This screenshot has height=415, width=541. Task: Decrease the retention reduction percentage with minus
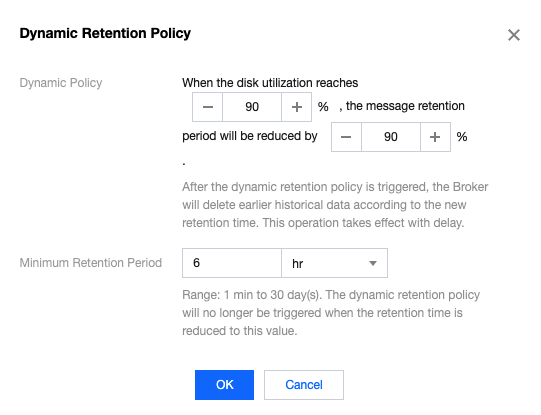[346, 137]
